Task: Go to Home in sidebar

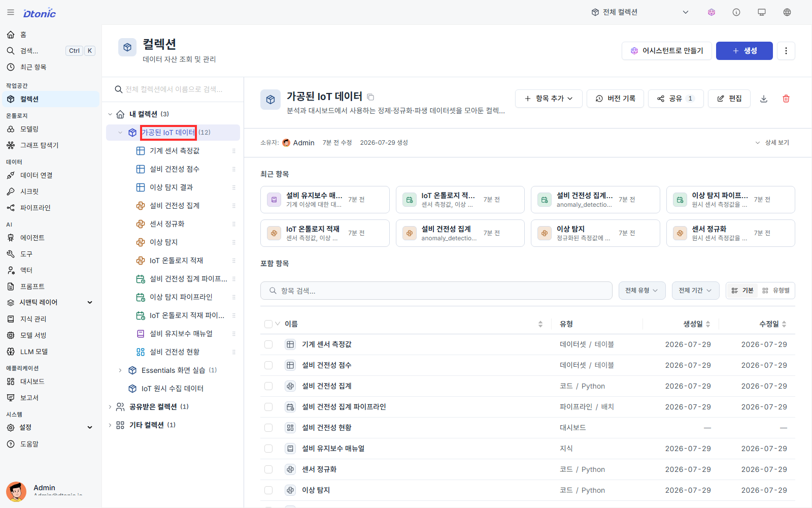Action: point(50,35)
